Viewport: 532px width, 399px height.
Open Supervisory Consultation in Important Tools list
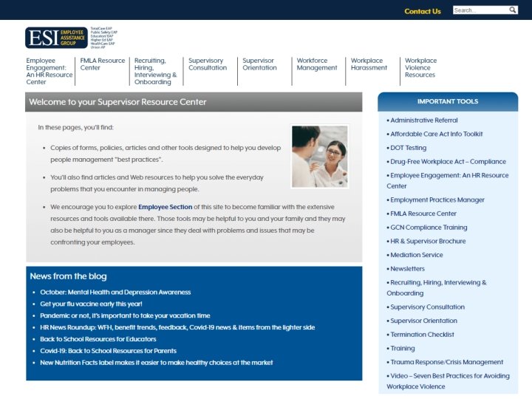(427, 307)
